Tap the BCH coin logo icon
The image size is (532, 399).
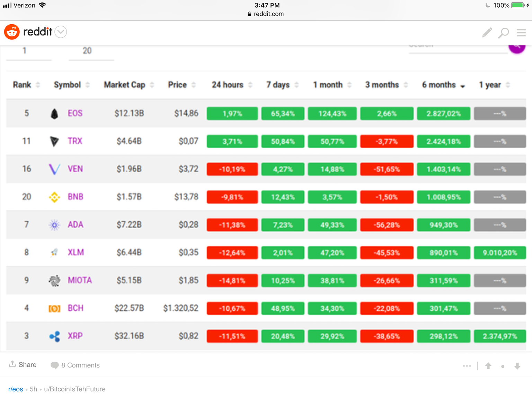pos(54,308)
